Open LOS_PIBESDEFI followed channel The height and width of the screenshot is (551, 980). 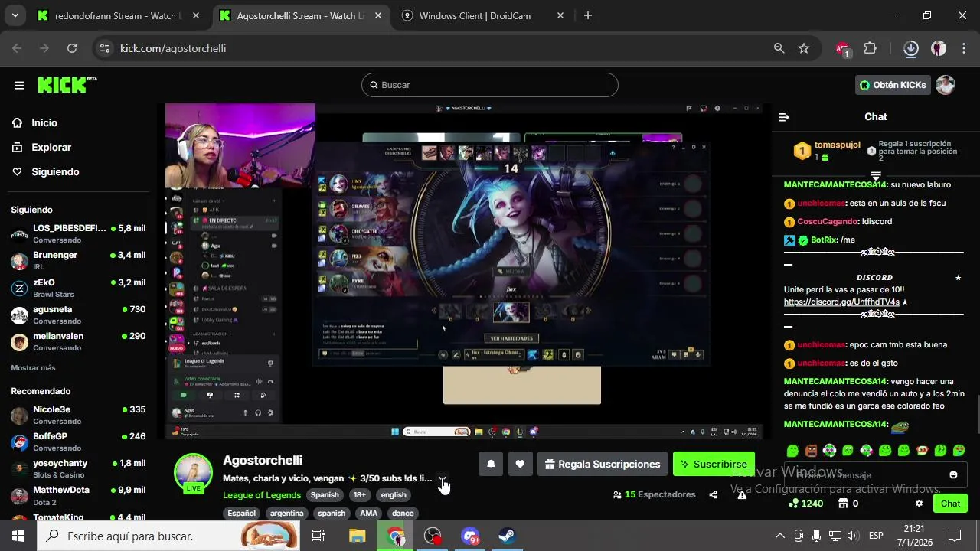tap(77, 233)
